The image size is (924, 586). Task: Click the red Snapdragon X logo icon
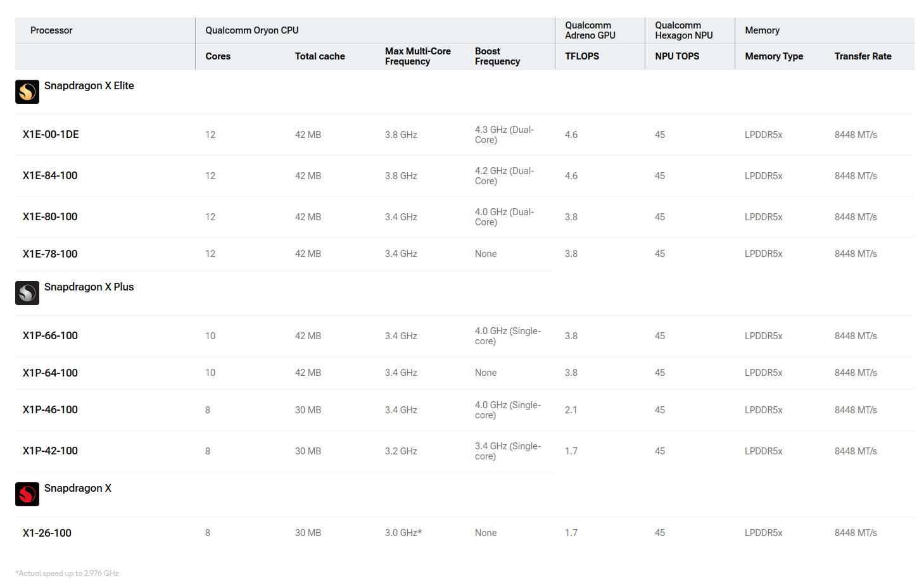(x=27, y=494)
